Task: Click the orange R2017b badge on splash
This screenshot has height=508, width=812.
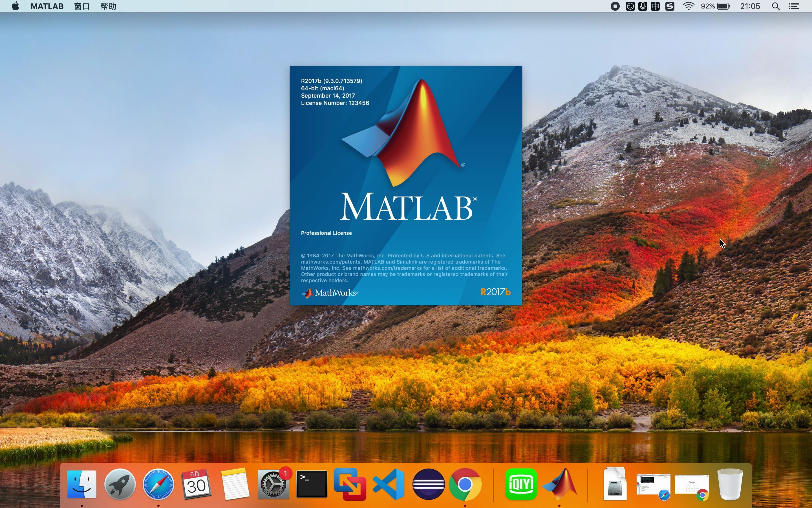Action: point(495,292)
